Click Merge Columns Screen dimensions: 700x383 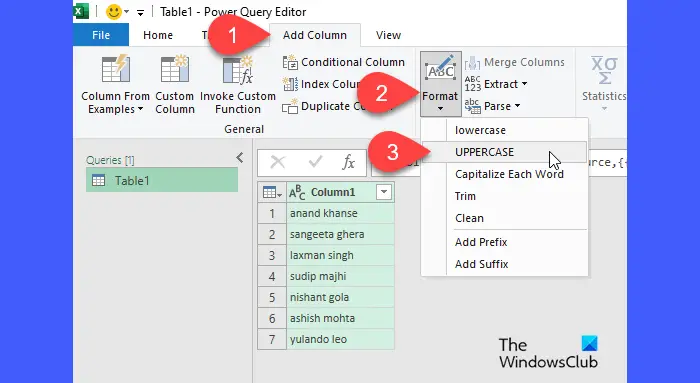515,62
